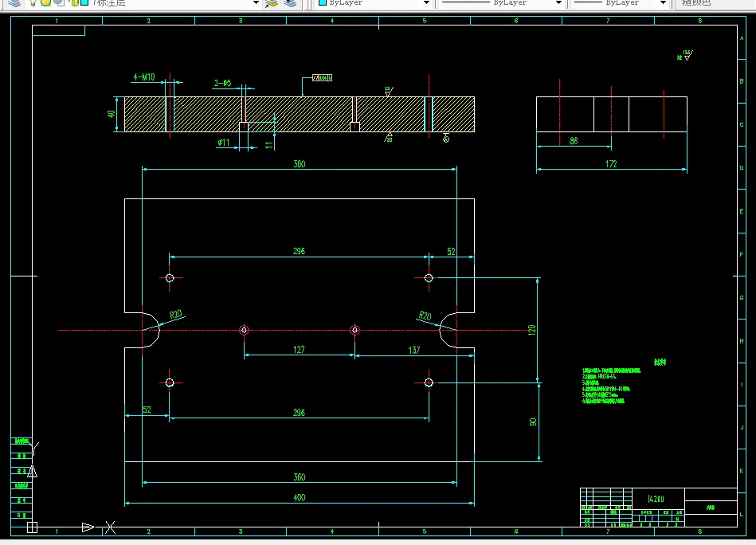
Task: Select the 40 thickness dimension
Action: 111,114
